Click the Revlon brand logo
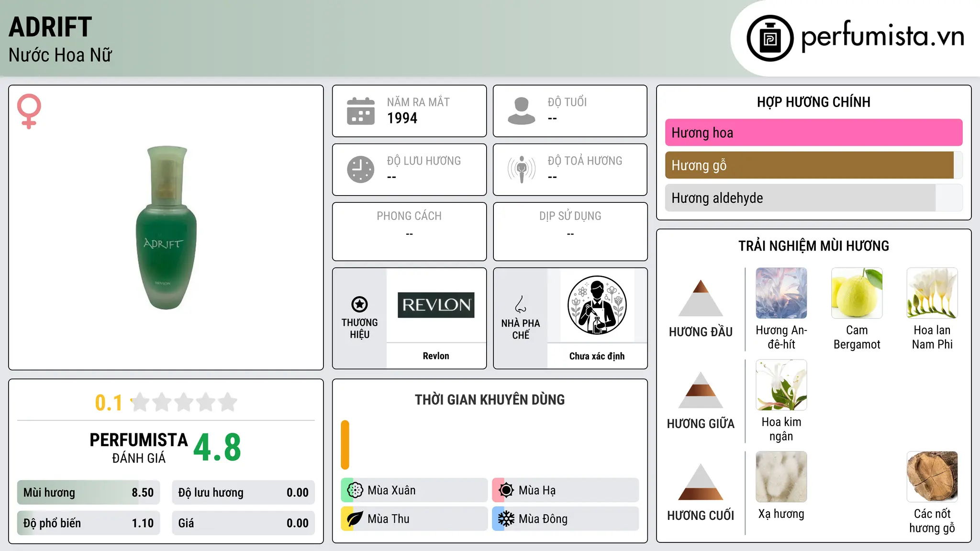The height and width of the screenshot is (551, 980). point(436,305)
